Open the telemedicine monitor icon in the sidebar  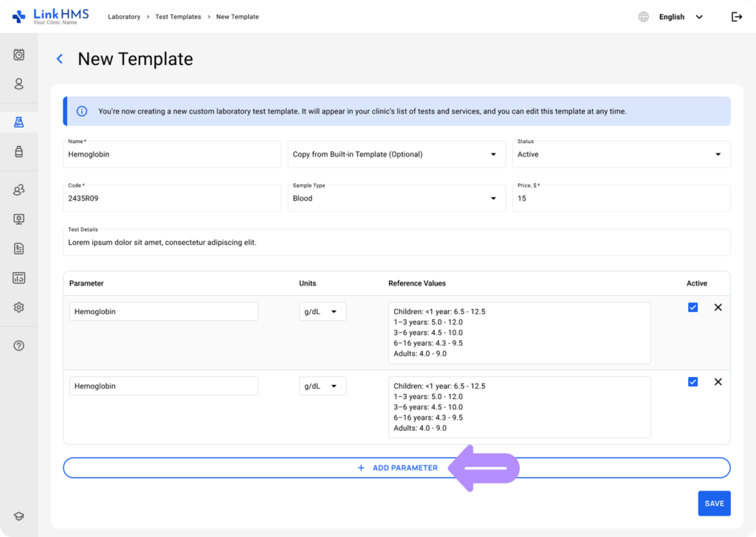click(x=18, y=219)
